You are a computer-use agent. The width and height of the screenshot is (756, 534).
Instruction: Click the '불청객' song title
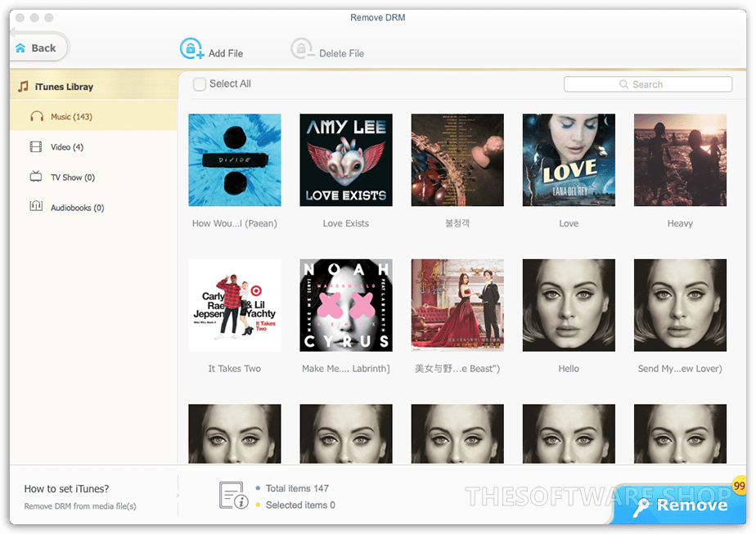tap(457, 223)
